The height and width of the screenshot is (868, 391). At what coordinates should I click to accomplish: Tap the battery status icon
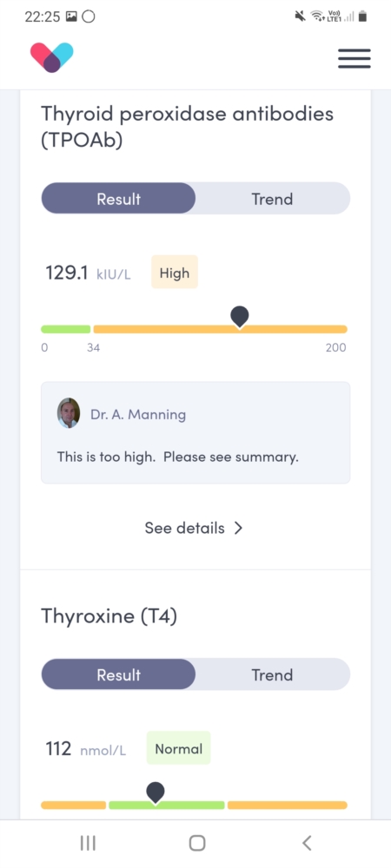[362, 16]
